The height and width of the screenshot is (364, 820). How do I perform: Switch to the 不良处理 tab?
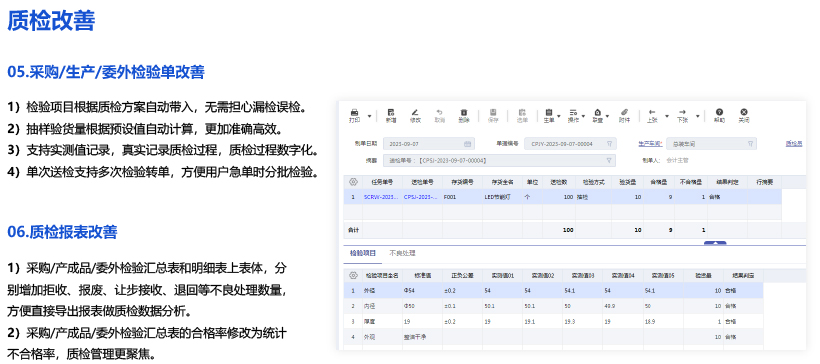402,253
